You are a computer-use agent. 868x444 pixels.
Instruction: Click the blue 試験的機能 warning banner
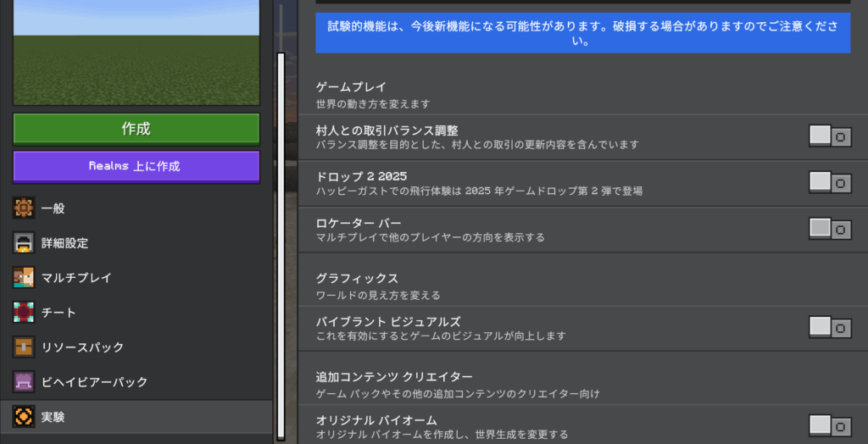[583, 33]
